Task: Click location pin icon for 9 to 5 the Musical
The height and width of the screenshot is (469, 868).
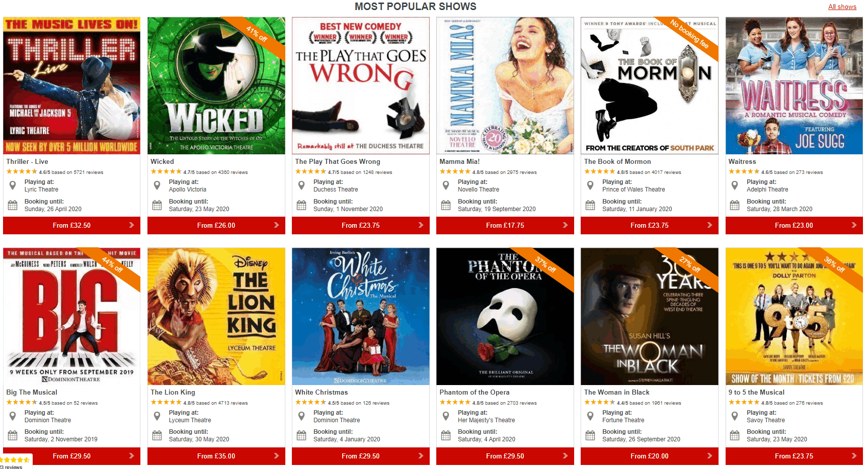Action: click(735, 416)
